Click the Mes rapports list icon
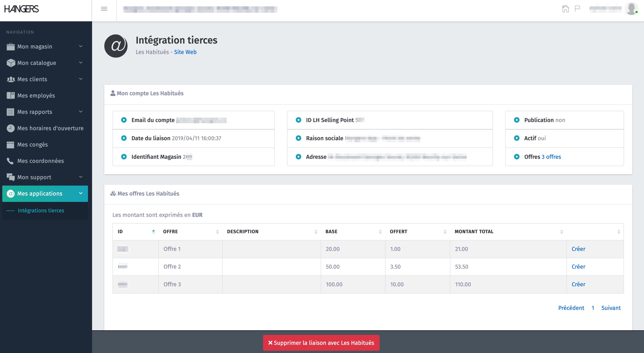 tap(10, 112)
